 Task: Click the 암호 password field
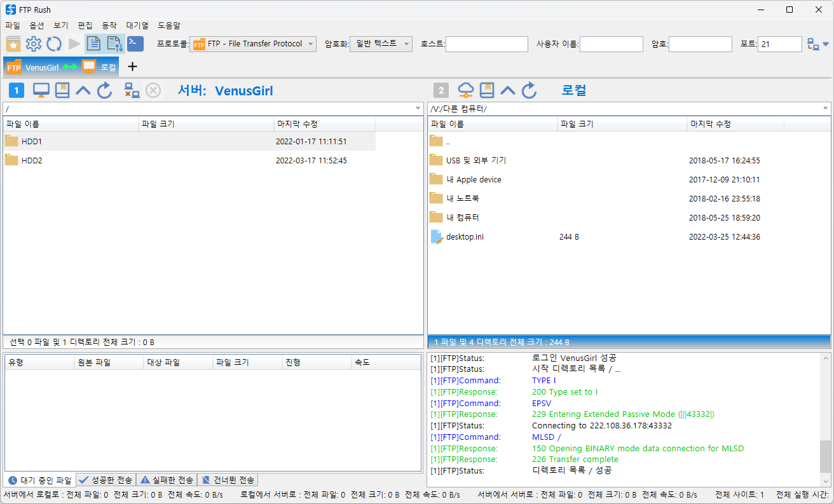701,44
